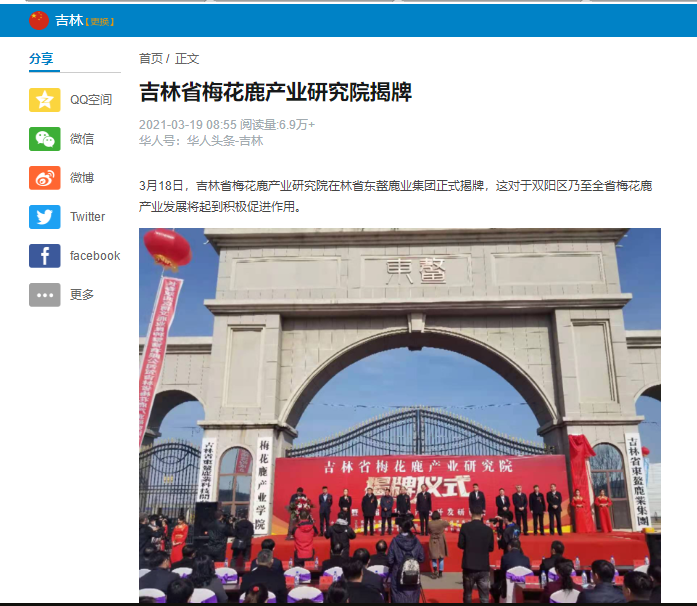The height and width of the screenshot is (606, 697).
Task: Click 正文 in the breadcrumb
Action: (x=187, y=59)
